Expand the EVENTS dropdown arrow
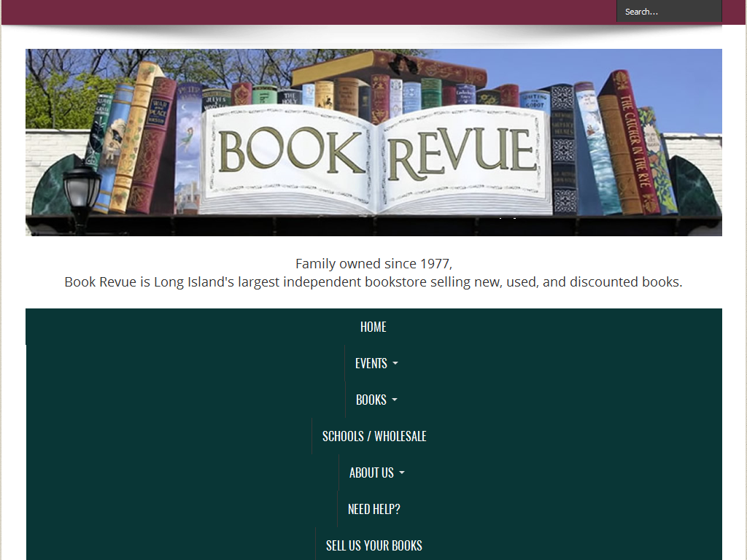The height and width of the screenshot is (560, 747). [x=395, y=364]
